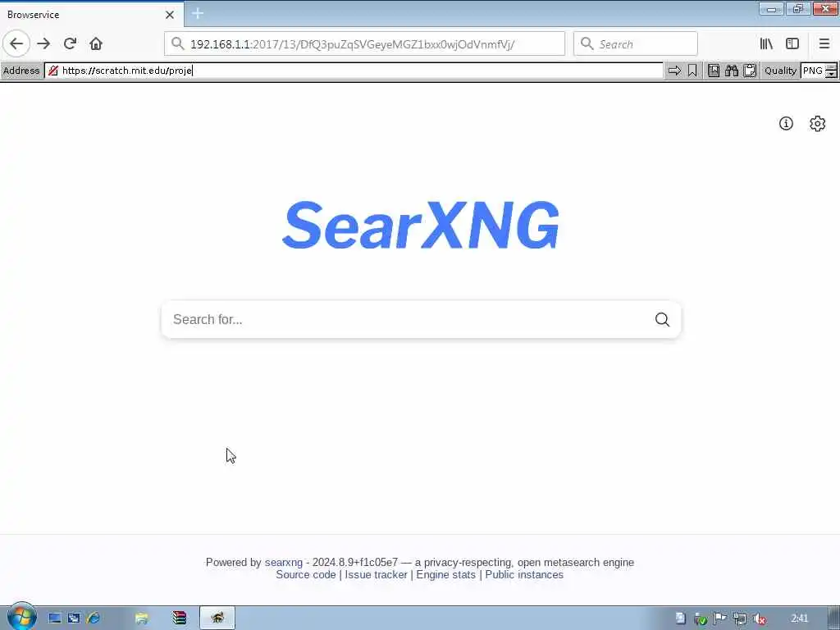The image size is (840, 630).
Task: Open find in page with the binoculars icon
Action: 732,71
